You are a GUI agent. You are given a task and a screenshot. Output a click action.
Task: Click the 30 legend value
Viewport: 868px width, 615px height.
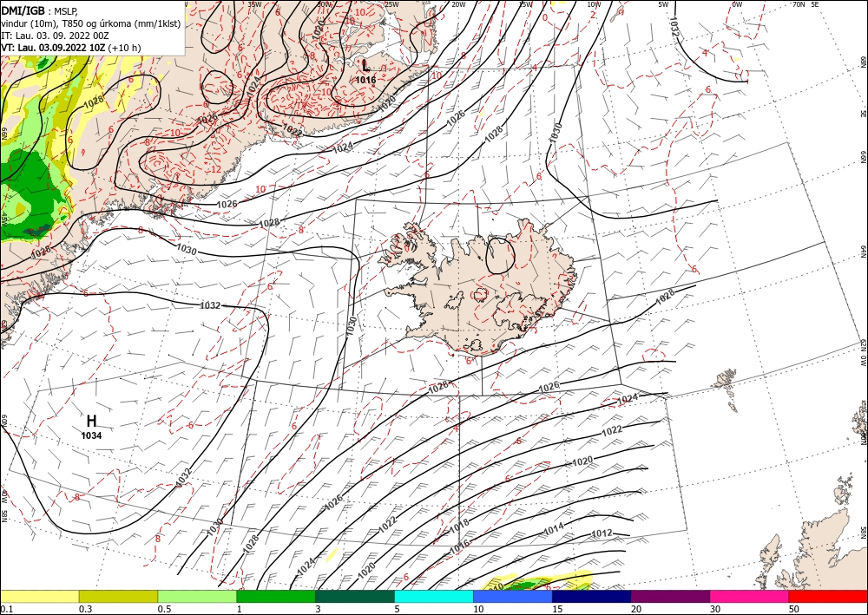click(x=716, y=609)
